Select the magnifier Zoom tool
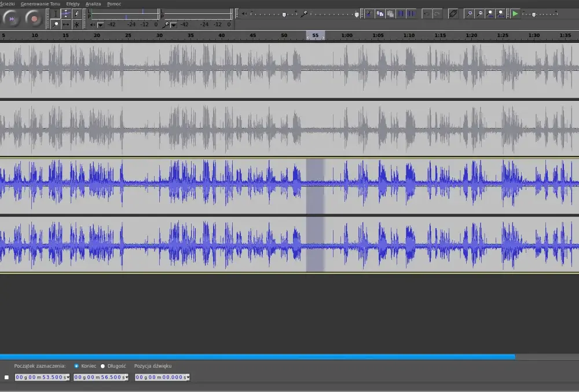The height and width of the screenshot is (392, 579). pyautogui.click(x=56, y=24)
